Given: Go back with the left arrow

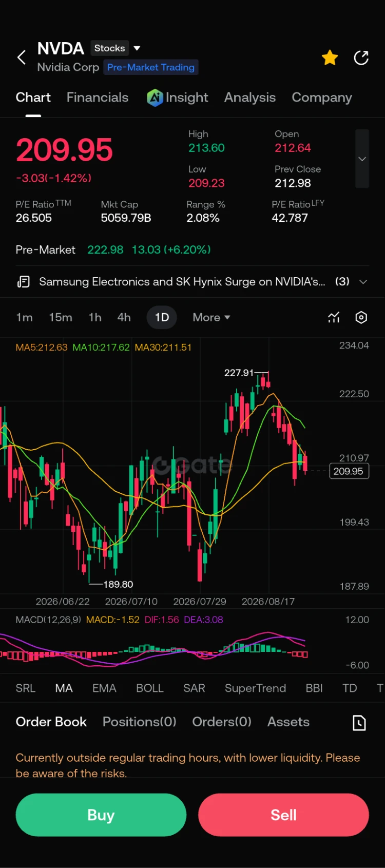Looking at the screenshot, I should tap(22, 57).
